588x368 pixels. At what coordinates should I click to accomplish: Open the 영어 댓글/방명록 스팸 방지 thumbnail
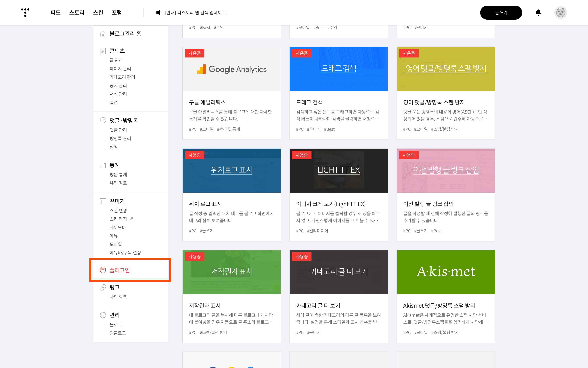pyautogui.click(x=446, y=69)
